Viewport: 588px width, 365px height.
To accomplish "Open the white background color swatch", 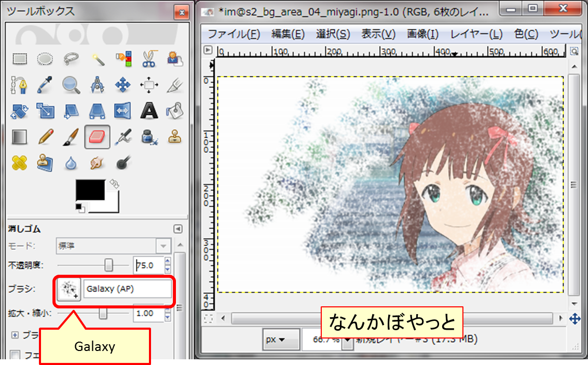I will coord(112,205).
